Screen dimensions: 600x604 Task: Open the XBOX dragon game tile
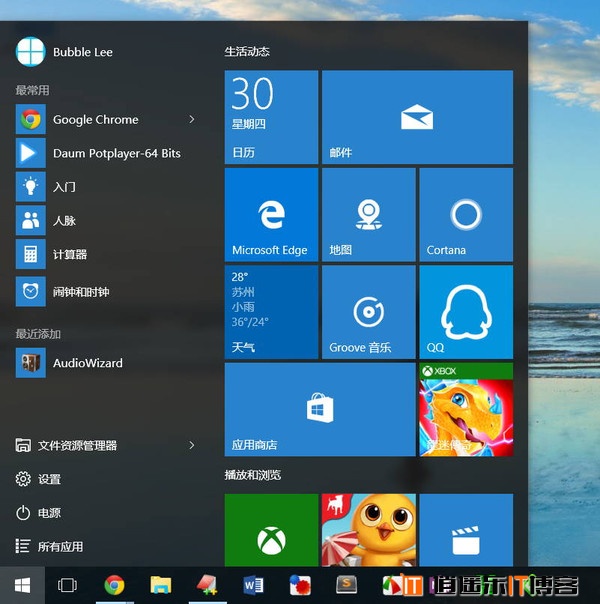(466, 409)
